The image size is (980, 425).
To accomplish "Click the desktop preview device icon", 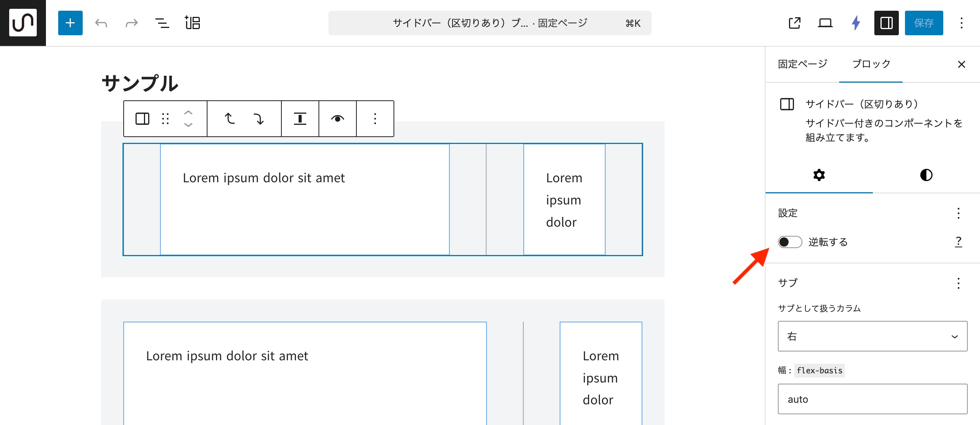I will [x=825, y=23].
